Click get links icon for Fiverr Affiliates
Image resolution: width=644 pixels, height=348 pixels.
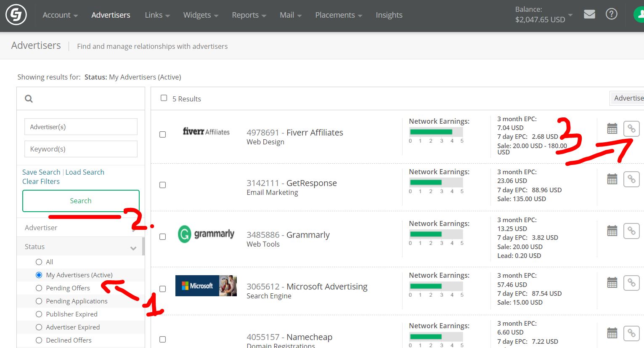click(x=631, y=129)
